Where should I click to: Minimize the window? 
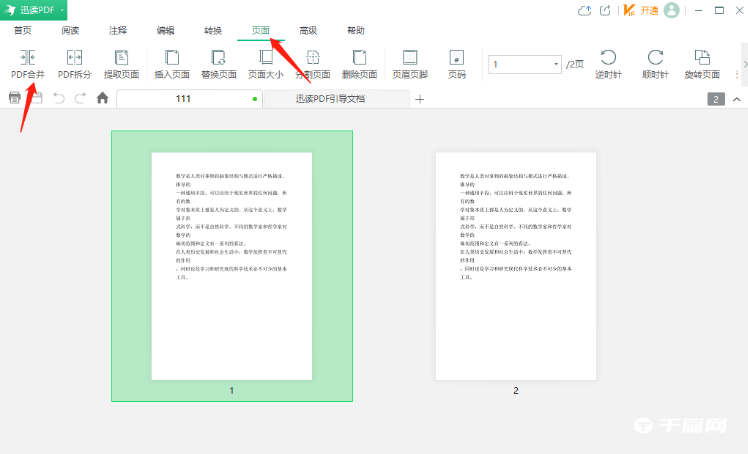tap(699, 10)
